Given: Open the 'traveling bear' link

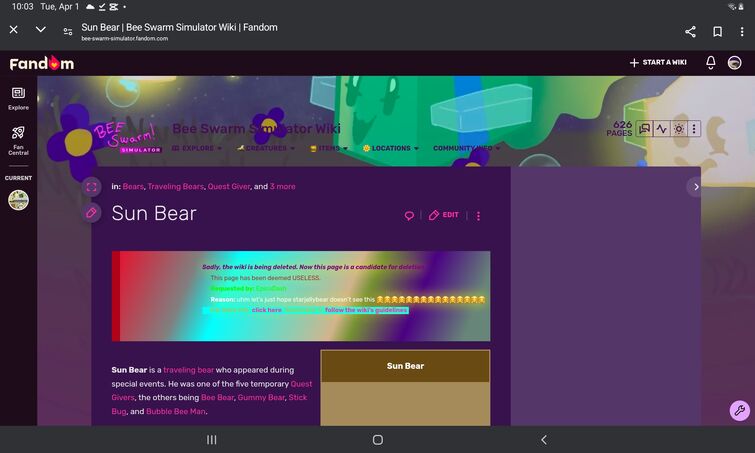Looking at the screenshot, I should tap(188, 370).
